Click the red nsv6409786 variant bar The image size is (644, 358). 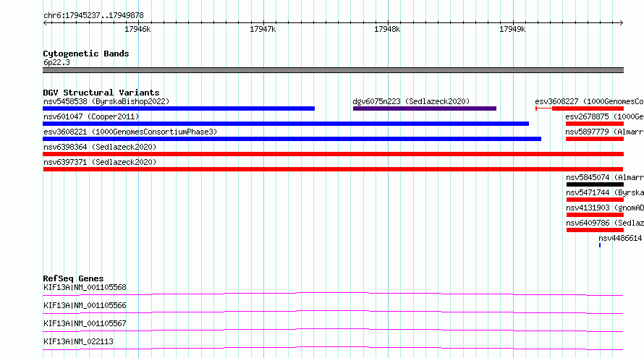pos(595,230)
